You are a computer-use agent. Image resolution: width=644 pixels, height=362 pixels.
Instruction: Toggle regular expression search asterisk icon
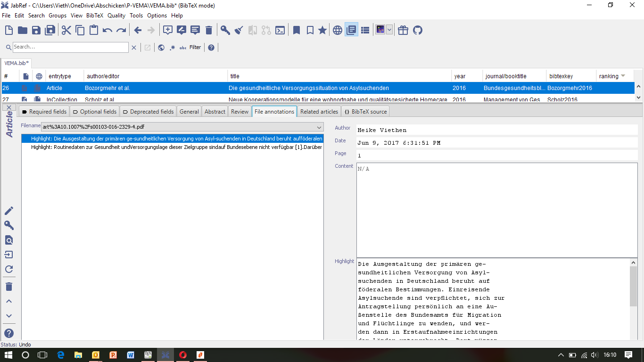(x=172, y=47)
